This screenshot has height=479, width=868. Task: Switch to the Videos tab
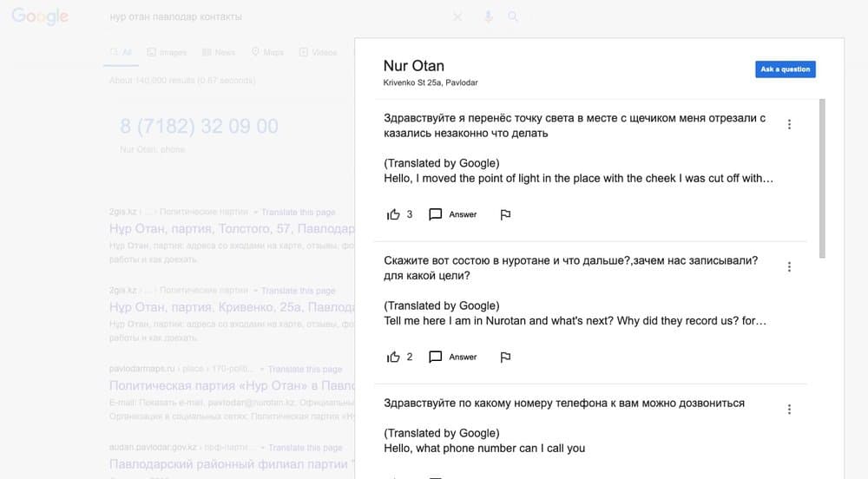click(319, 53)
